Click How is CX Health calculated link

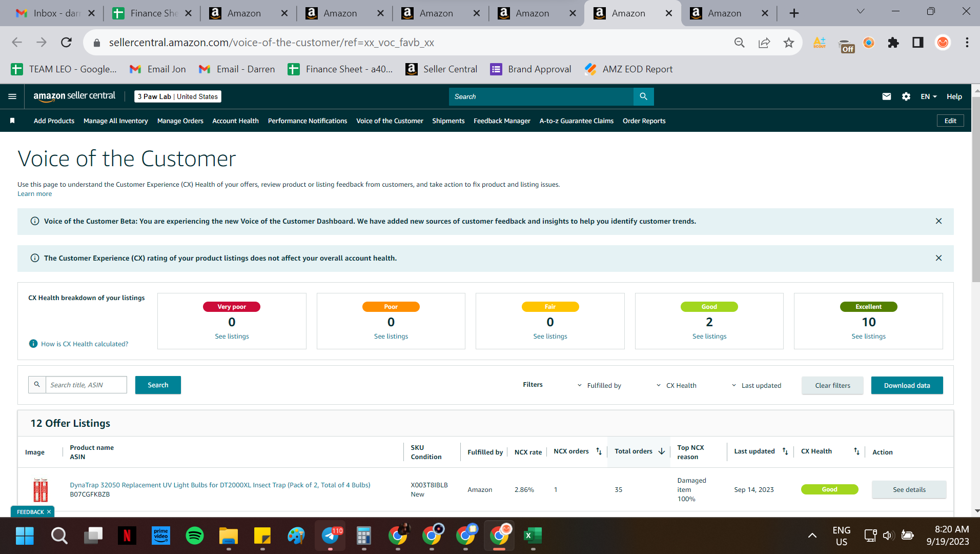click(85, 344)
